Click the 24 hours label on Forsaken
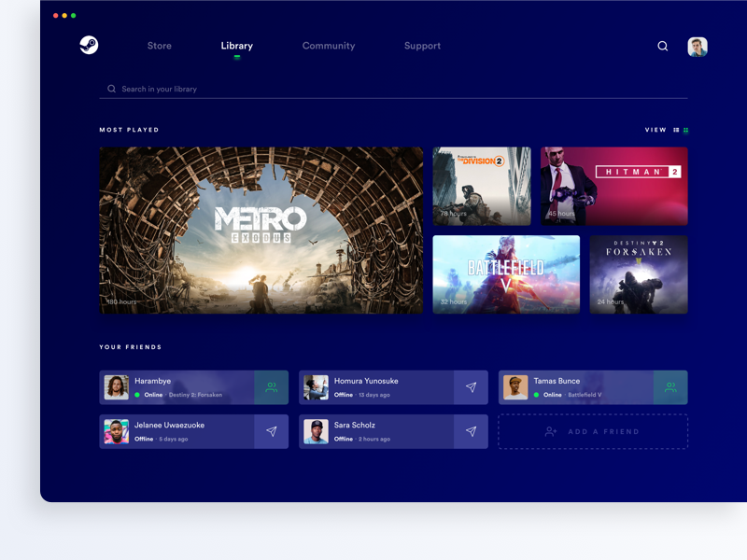This screenshot has width=747, height=560. [x=611, y=301]
